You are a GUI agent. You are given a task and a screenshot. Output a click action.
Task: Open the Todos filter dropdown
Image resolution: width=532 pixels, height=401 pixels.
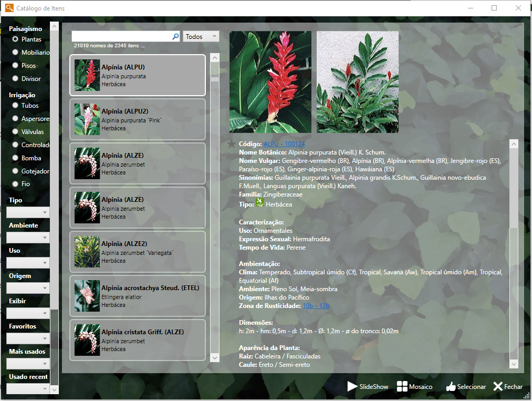tap(201, 37)
